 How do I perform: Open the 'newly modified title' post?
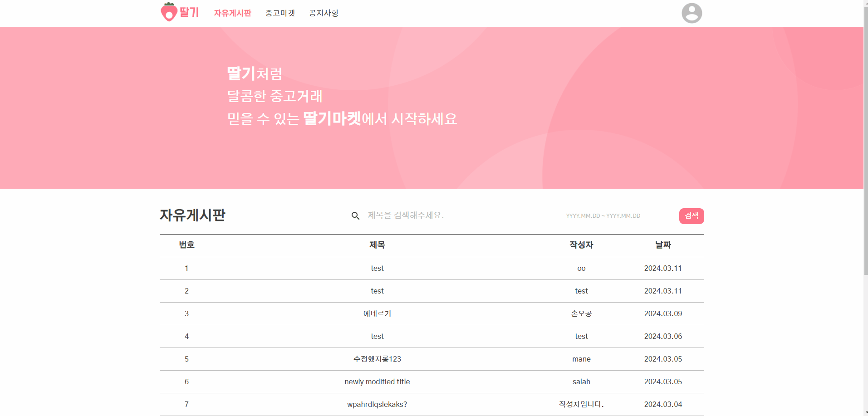coord(377,382)
